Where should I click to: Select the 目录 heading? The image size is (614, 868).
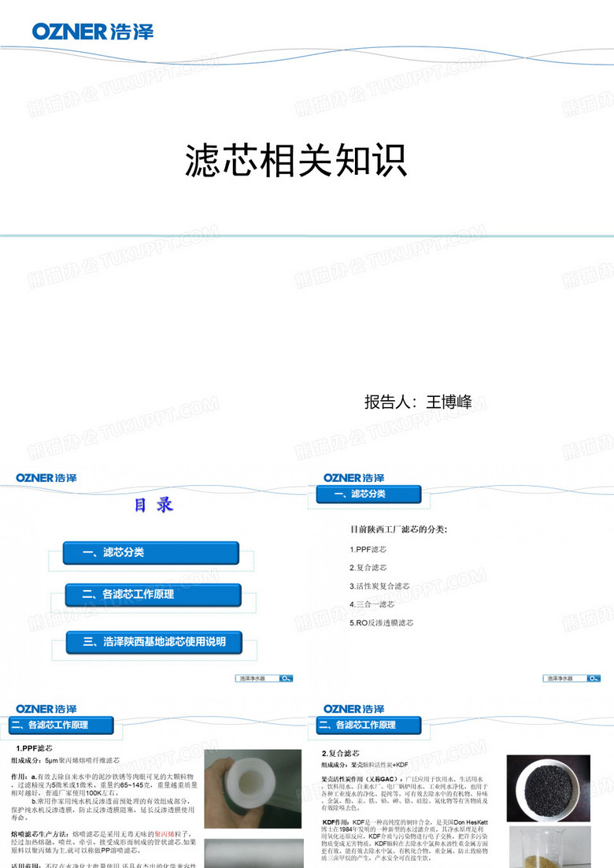(154, 505)
